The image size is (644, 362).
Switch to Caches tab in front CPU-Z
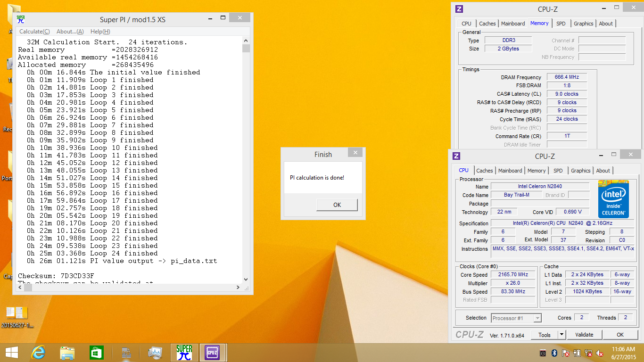[484, 171]
